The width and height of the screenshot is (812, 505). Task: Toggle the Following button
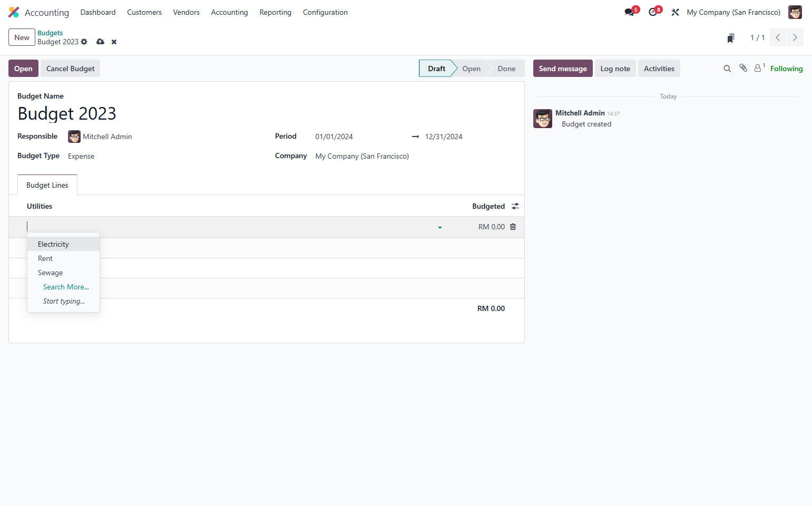pyautogui.click(x=786, y=69)
